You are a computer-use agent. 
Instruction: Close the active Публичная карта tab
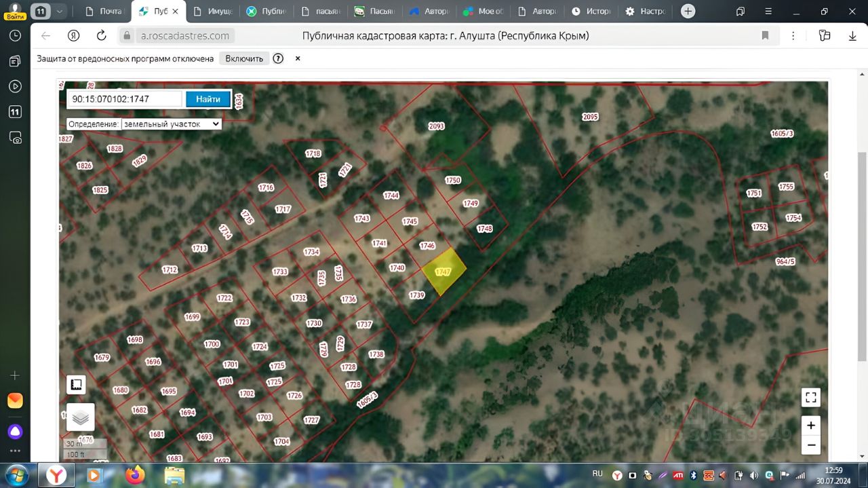(175, 12)
